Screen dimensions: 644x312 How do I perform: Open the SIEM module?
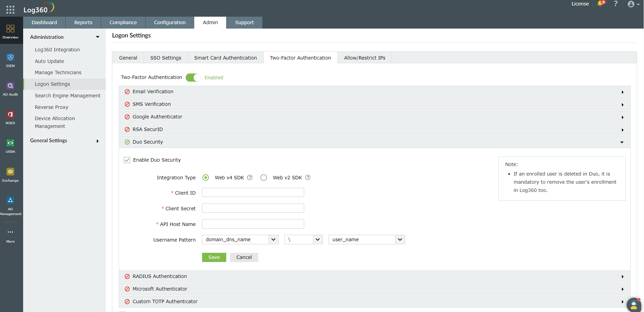click(x=11, y=61)
